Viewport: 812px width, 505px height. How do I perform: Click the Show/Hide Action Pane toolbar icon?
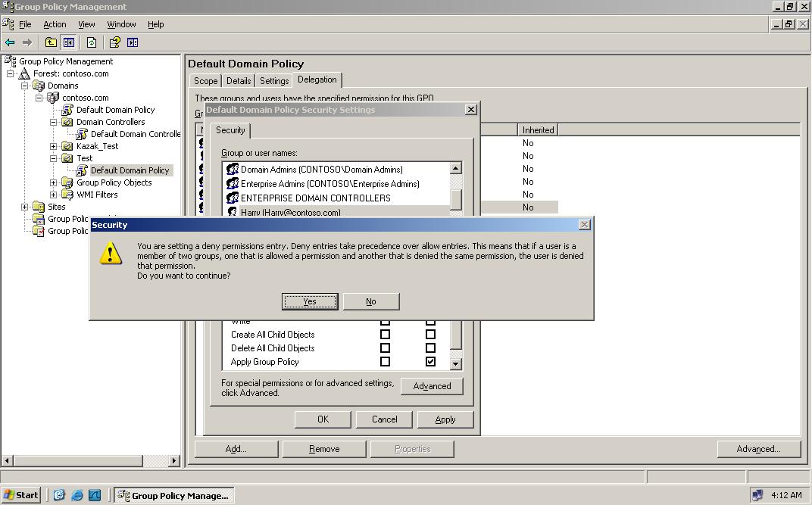tap(133, 42)
